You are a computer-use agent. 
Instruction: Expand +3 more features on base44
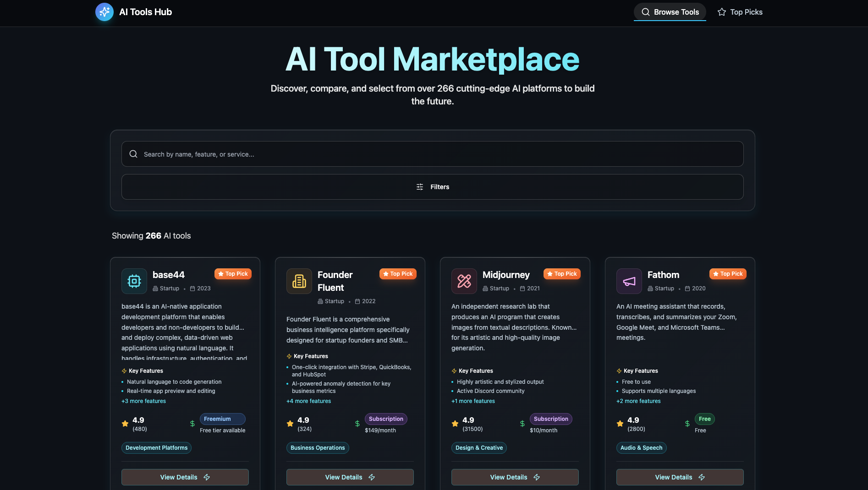point(143,401)
